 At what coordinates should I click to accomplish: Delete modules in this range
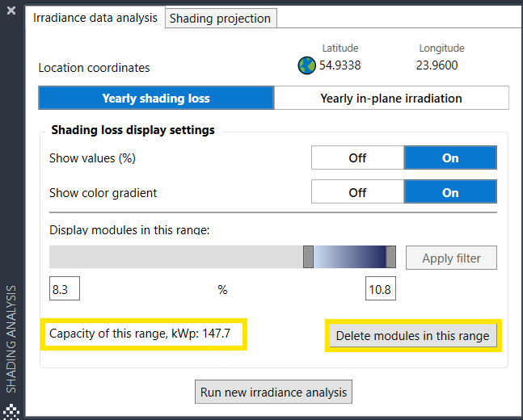413,336
